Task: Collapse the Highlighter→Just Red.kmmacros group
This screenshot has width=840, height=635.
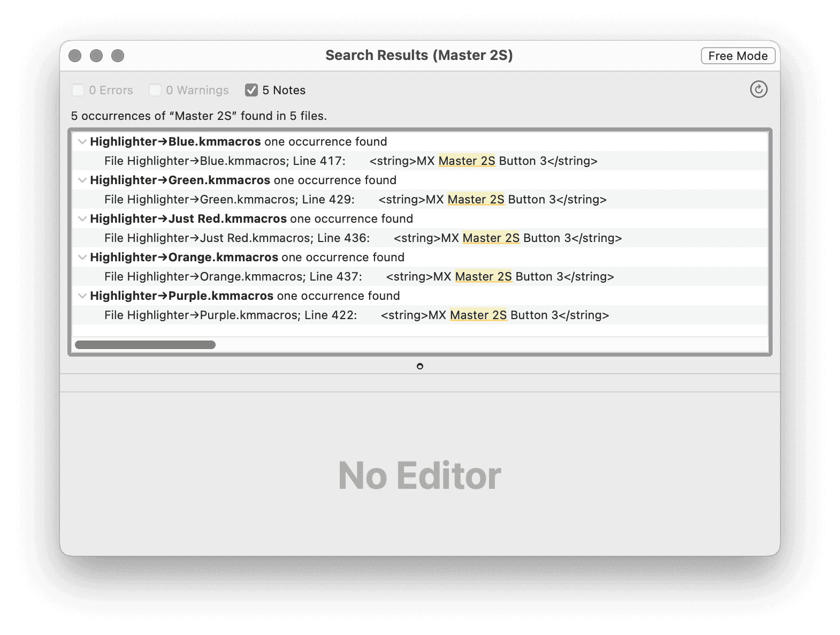Action: point(82,219)
